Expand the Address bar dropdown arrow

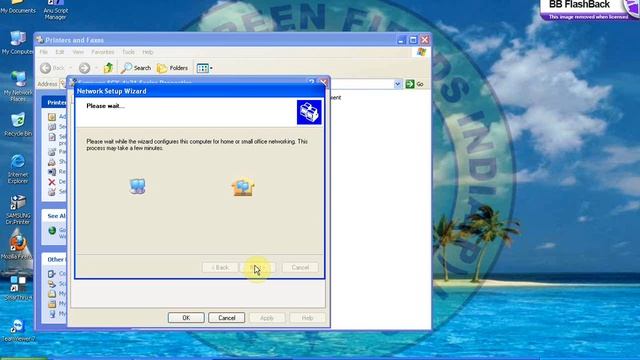tap(398, 84)
